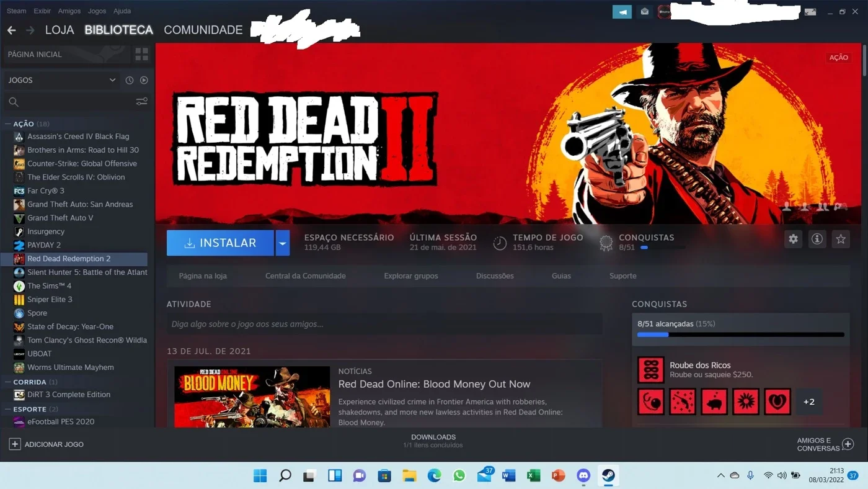Click the library search field

(76, 102)
